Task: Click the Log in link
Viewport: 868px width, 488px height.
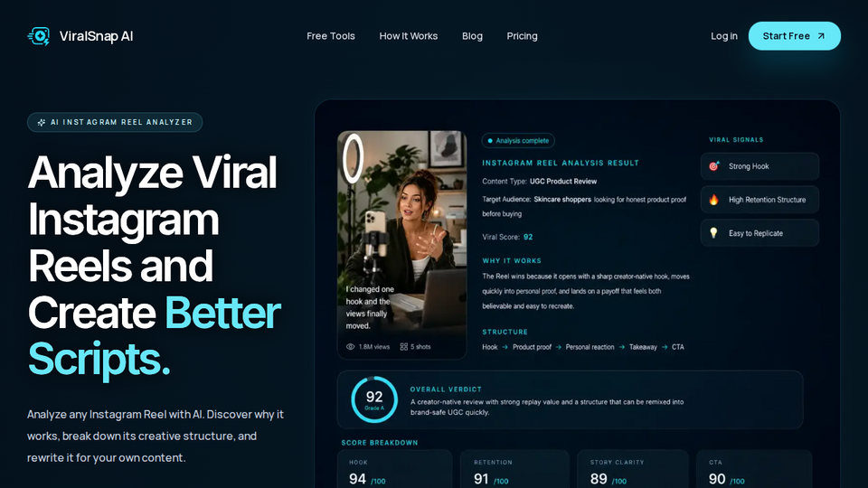Action: pyautogui.click(x=724, y=36)
